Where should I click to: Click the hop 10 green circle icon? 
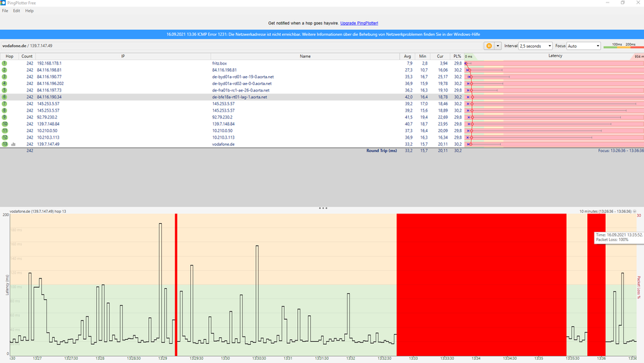5,124
